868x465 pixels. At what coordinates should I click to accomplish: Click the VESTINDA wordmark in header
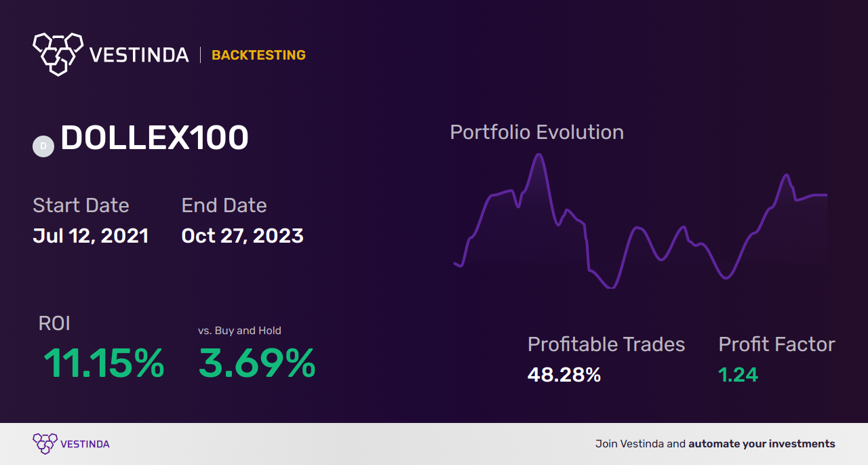pyautogui.click(x=139, y=55)
